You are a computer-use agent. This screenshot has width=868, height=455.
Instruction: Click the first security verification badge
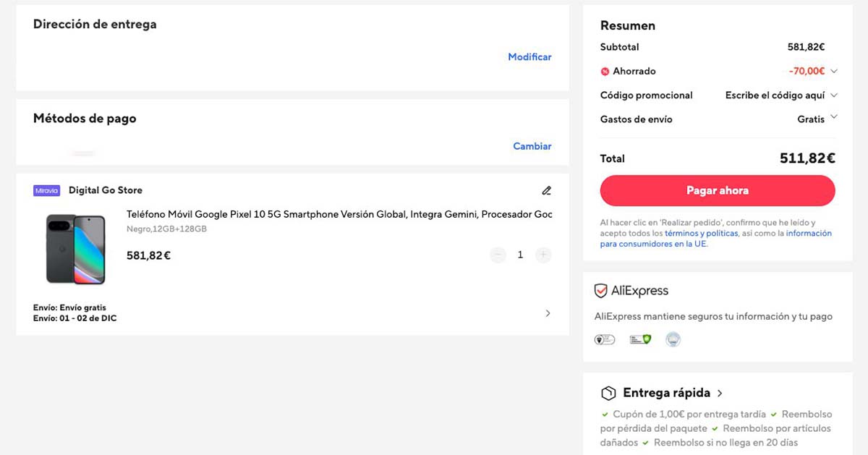pyautogui.click(x=604, y=339)
